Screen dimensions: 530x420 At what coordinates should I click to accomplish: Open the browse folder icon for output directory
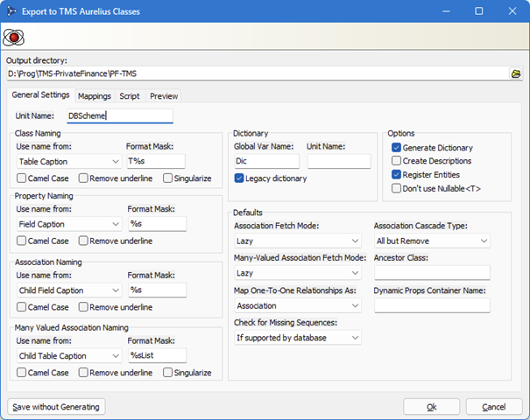(x=516, y=73)
